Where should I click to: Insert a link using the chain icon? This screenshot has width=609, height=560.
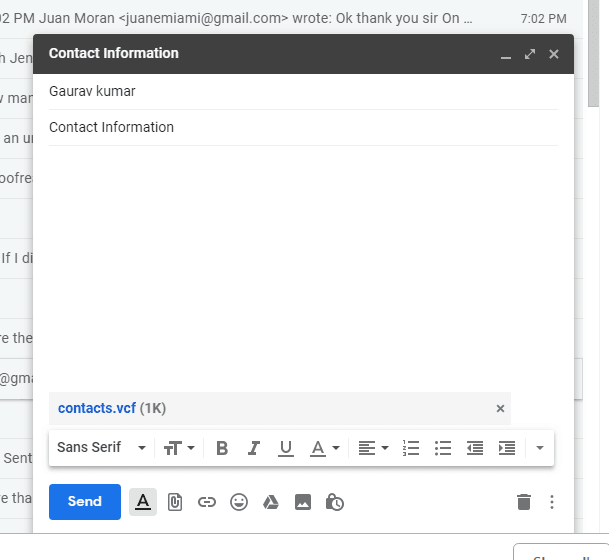coord(207,502)
